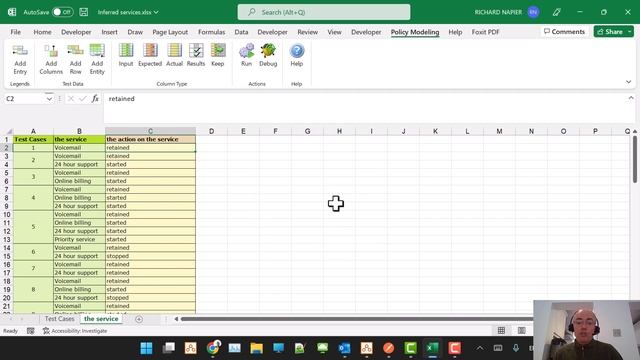Open File Explorer from taskbar

[x=257, y=348]
